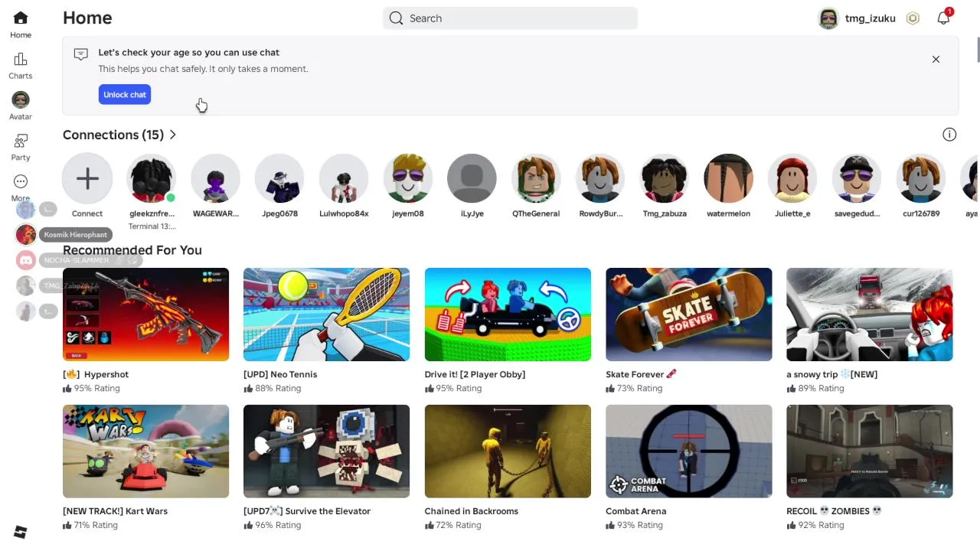The height and width of the screenshot is (551, 980).
Task: Open Drive it! 2 Player Obby thumbnail
Action: click(x=508, y=315)
